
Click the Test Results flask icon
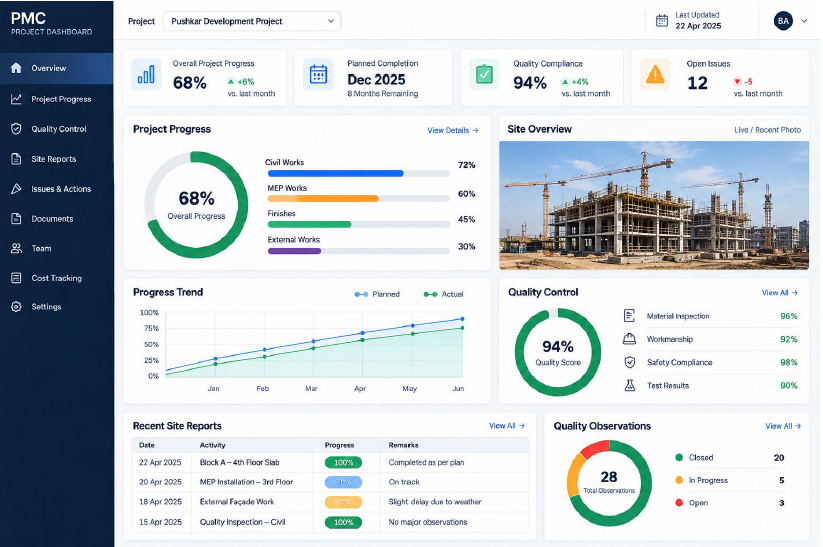[x=629, y=385]
